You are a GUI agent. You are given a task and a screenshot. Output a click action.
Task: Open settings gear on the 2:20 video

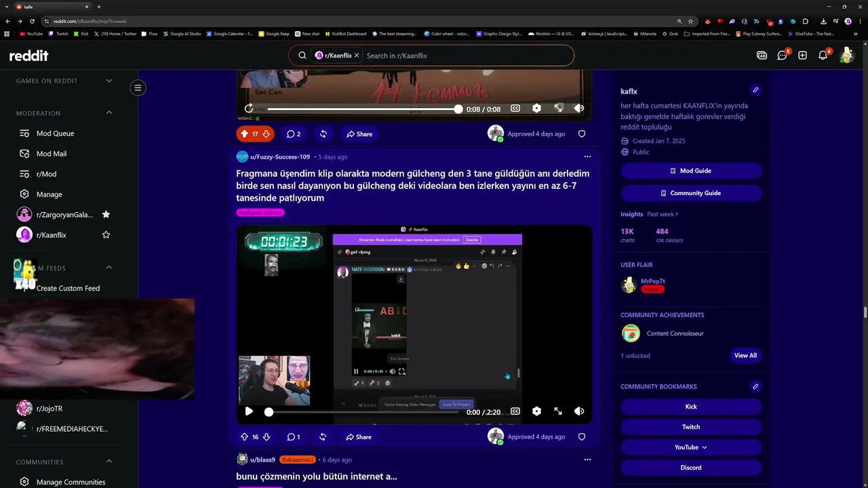(536, 411)
